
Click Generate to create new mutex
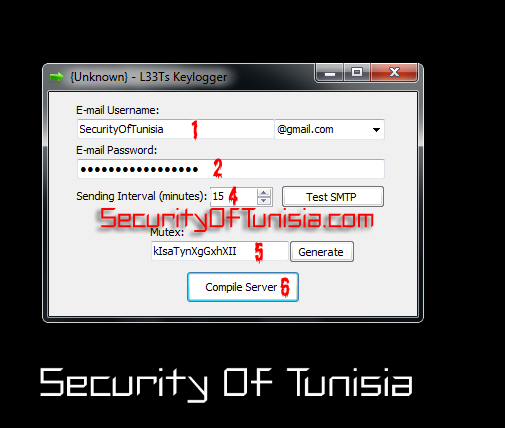322,252
